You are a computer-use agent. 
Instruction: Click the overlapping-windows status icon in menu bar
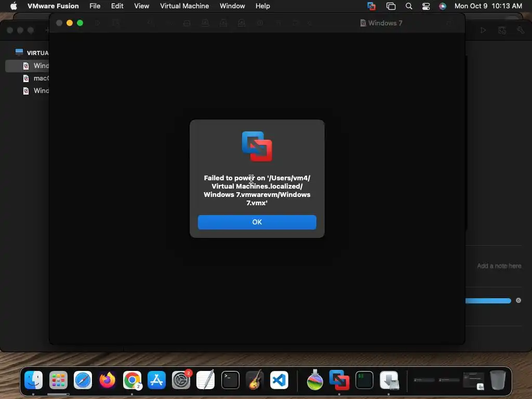(391, 6)
